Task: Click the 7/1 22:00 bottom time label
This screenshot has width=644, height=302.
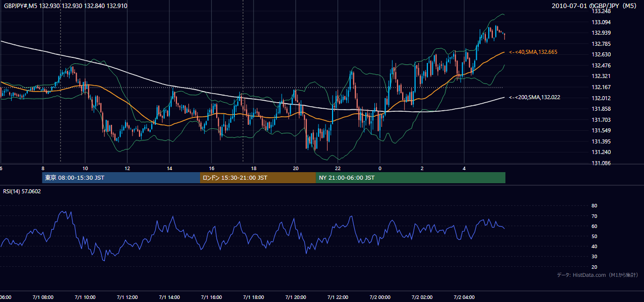Action: 338,297
